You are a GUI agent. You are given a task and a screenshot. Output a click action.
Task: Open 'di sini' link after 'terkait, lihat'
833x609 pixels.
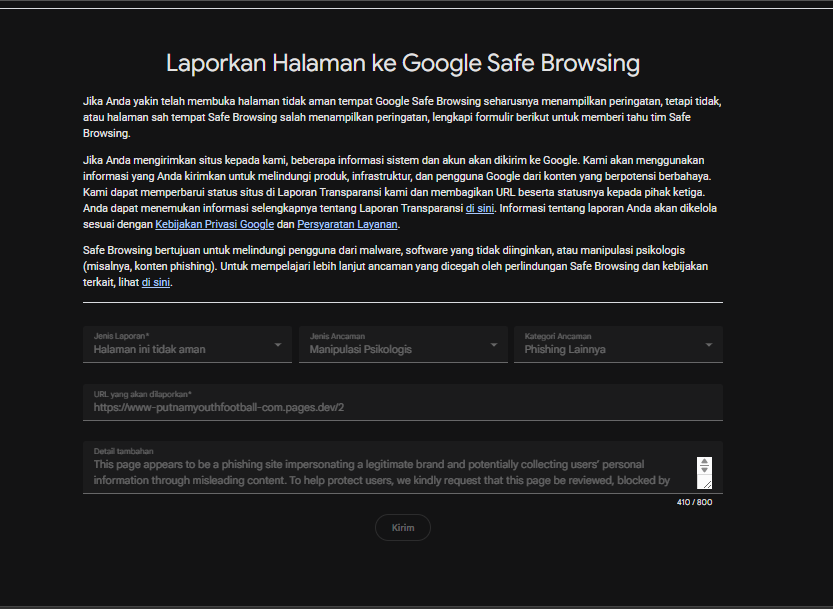pos(156,282)
